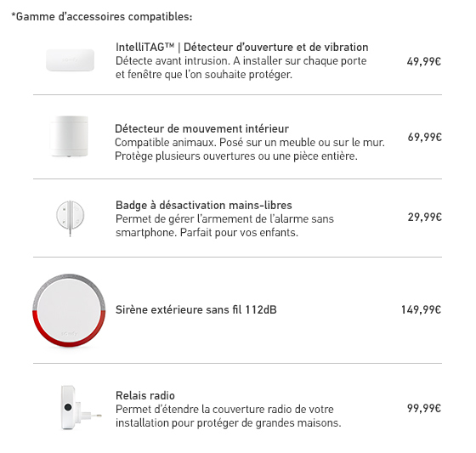Screen dimensions: 476x453
Task: Click the hands-free badge image
Action: pos(70,218)
